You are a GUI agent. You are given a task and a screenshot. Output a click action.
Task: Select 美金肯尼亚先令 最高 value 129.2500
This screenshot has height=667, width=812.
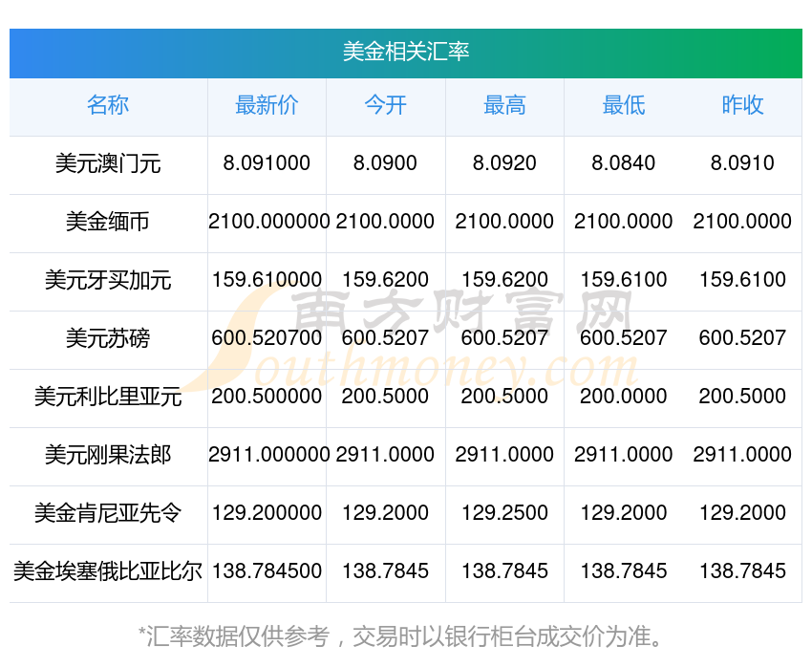504,513
